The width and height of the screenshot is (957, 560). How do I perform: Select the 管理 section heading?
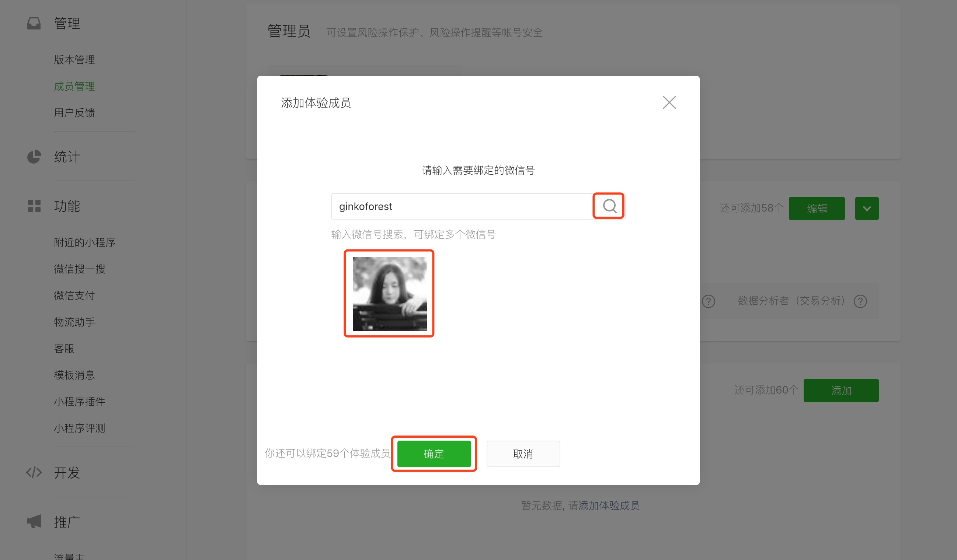[67, 23]
